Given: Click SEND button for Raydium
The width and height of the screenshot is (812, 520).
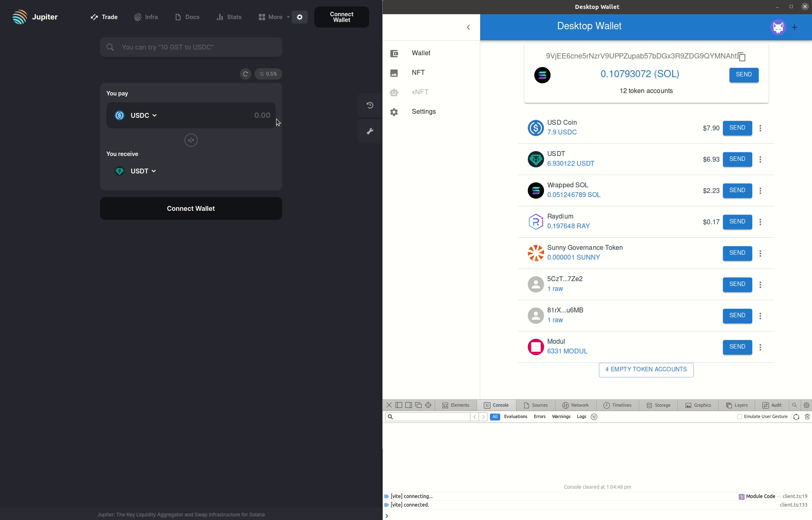Looking at the screenshot, I should point(737,222).
